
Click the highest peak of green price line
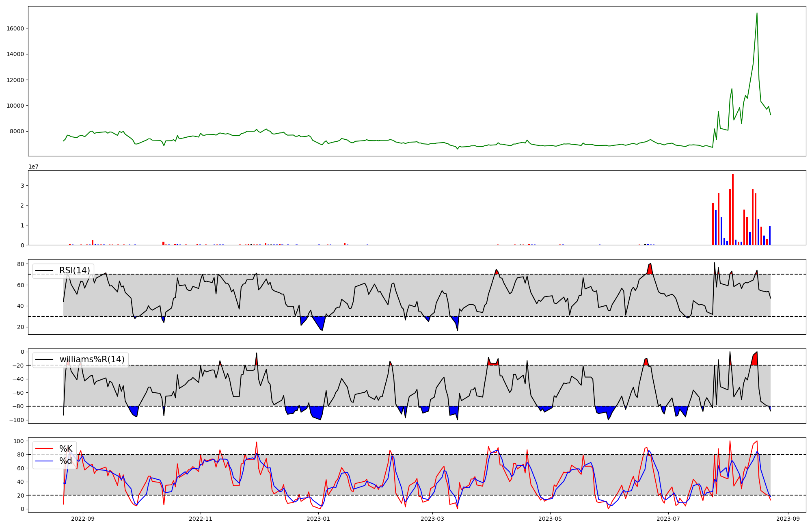pos(757,13)
